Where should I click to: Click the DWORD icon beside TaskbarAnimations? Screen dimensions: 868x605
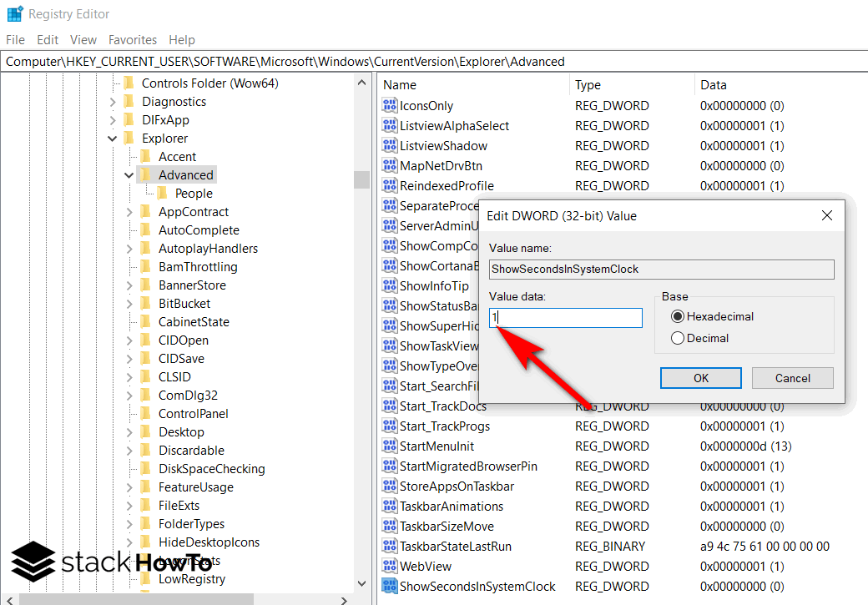[389, 506]
